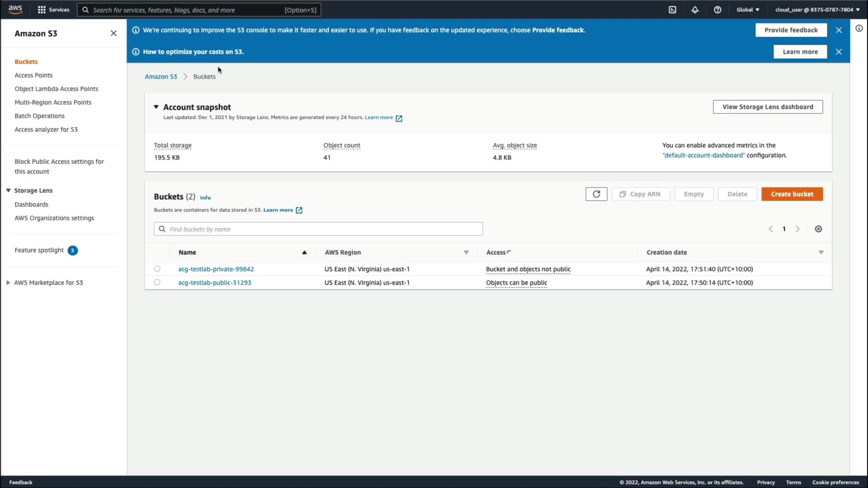Click the Services grid icon

point(42,9)
